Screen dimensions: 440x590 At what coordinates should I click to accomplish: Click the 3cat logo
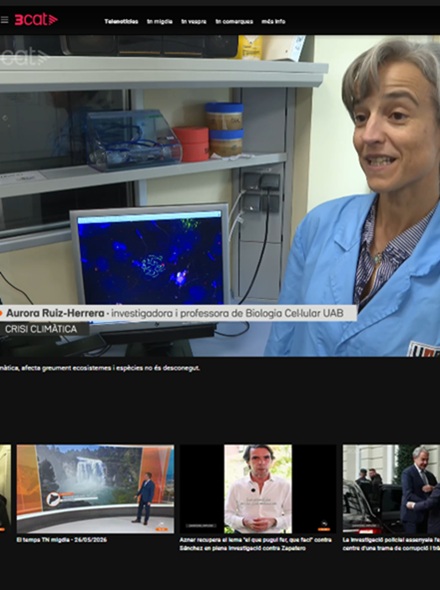point(36,20)
